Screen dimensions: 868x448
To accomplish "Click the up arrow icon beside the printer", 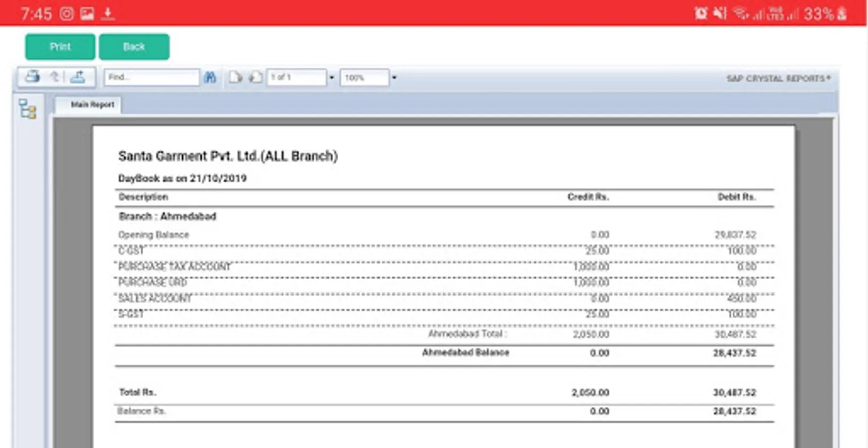I will (x=55, y=77).
